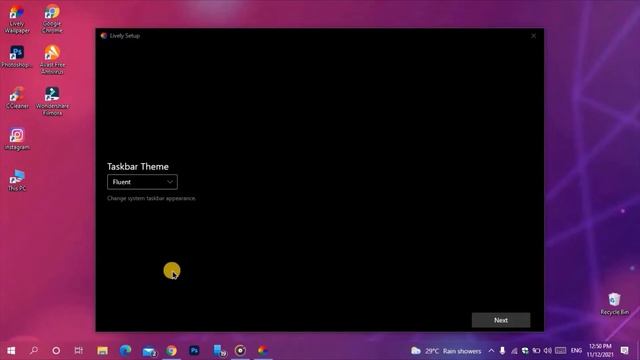Open the CCleaner desktop shortcut
Screen dimensions: 640x360
(x=17, y=98)
